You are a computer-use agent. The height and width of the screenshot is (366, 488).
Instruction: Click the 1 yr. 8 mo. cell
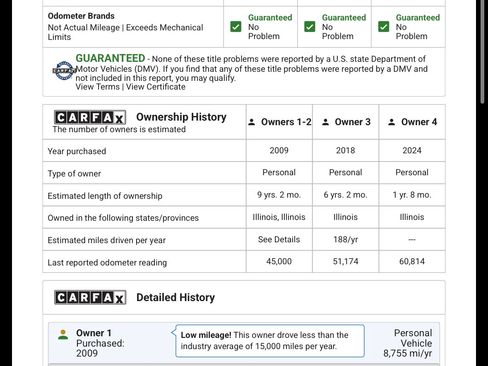(412, 195)
